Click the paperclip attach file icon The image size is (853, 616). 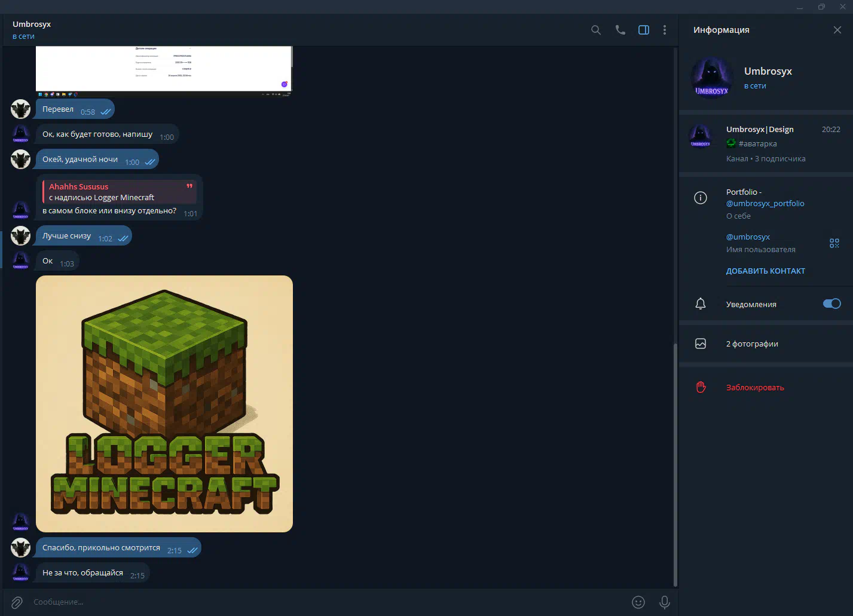(17, 602)
